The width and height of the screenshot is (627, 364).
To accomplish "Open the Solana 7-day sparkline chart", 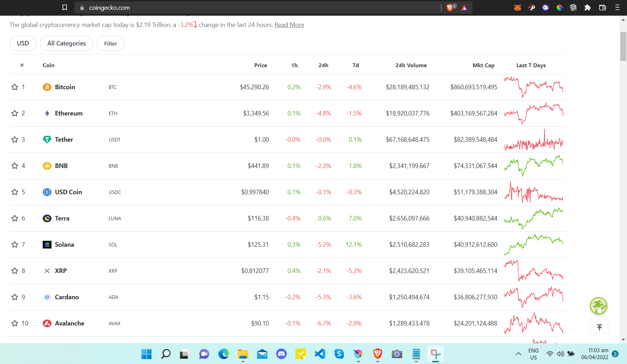I will (534, 245).
